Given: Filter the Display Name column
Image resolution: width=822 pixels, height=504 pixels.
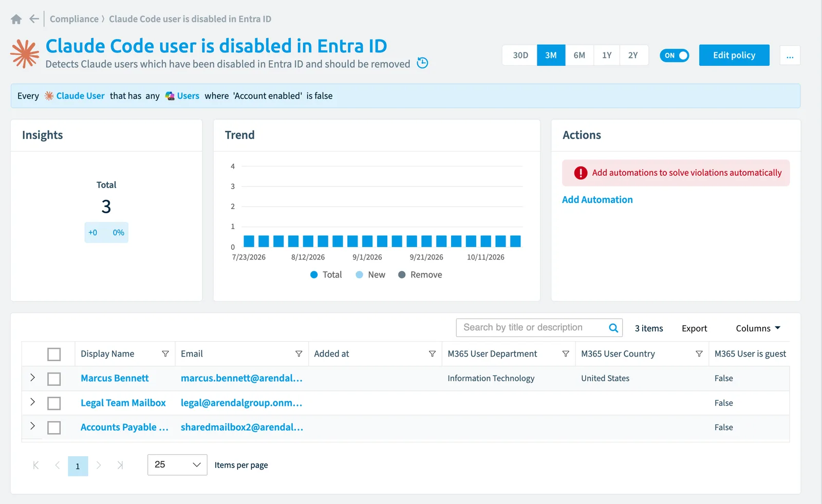Looking at the screenshot, I should pyautogui.click(x=165, y=354).
